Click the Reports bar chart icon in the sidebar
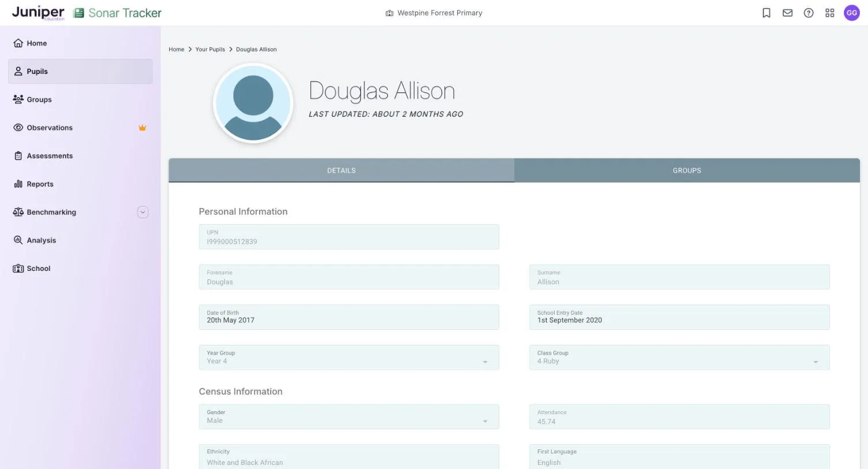 tap(18, 184)
